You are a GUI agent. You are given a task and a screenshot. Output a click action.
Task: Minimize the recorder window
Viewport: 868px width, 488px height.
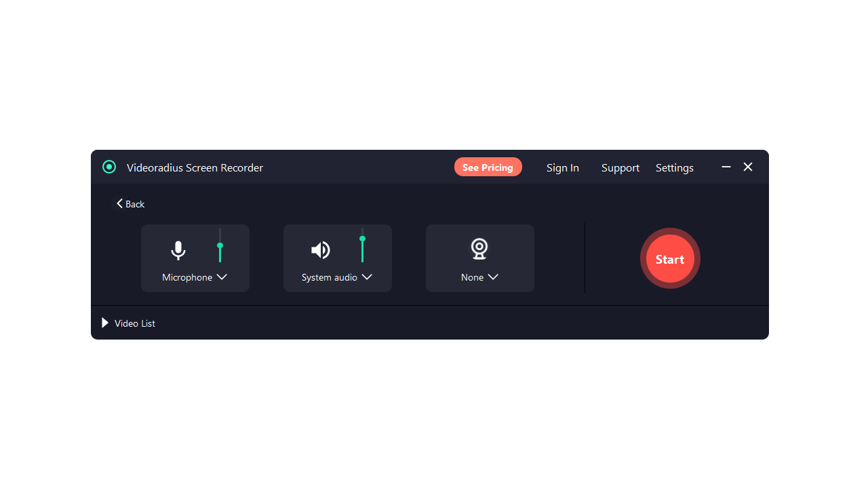click(726, 167)
